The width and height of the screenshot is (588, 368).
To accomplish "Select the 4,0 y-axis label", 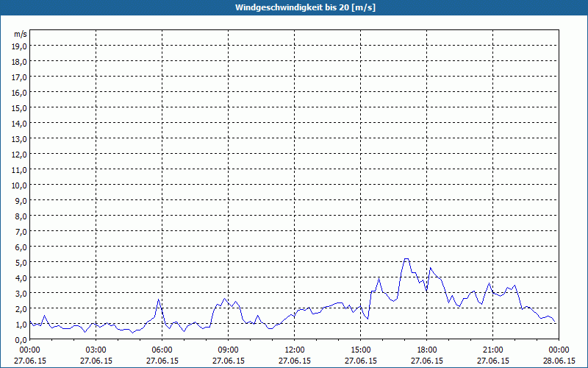I will click(22, 278).
